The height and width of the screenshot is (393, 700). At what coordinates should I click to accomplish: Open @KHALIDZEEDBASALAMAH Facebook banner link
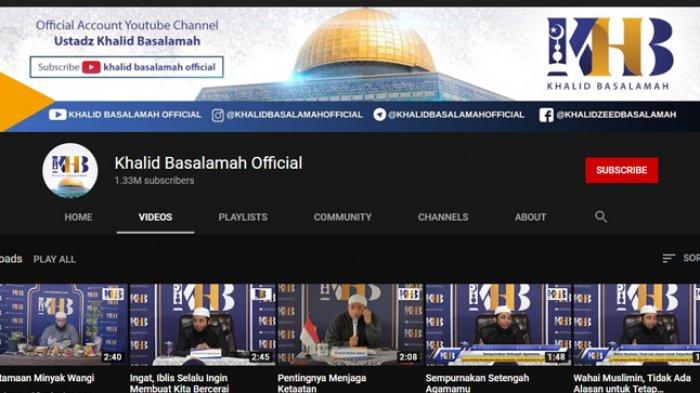click(616, 115)
